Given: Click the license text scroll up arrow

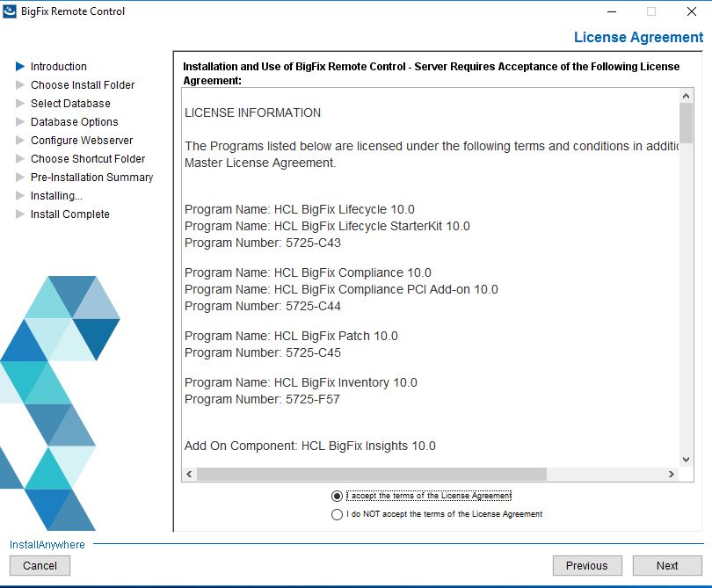Looking at the screenshot, I should click(686, 96).
